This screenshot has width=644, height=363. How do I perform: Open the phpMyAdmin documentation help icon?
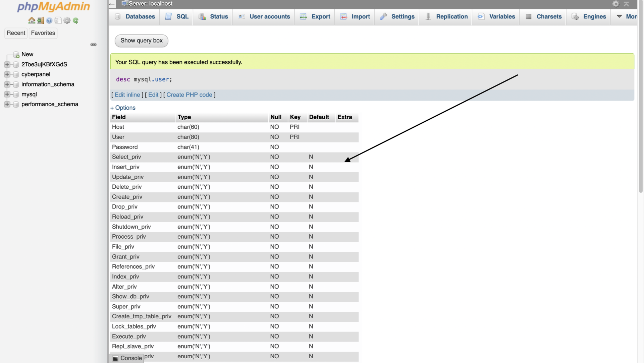click(x=49, y=20)
